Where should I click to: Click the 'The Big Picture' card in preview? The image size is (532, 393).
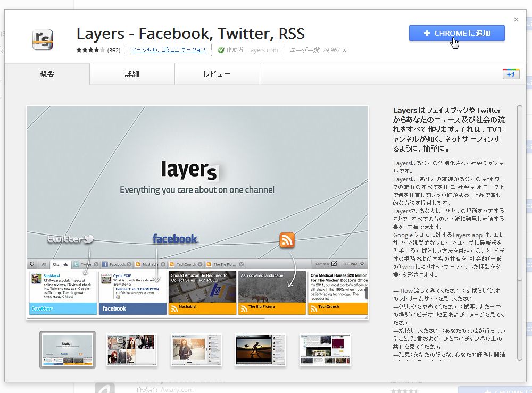pos(272,293)
